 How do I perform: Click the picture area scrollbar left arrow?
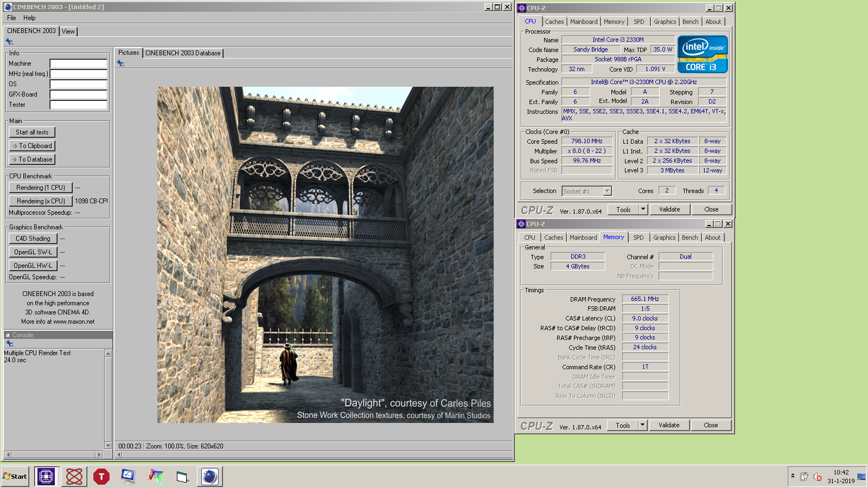pyautogui.click(x=118, y=454)
